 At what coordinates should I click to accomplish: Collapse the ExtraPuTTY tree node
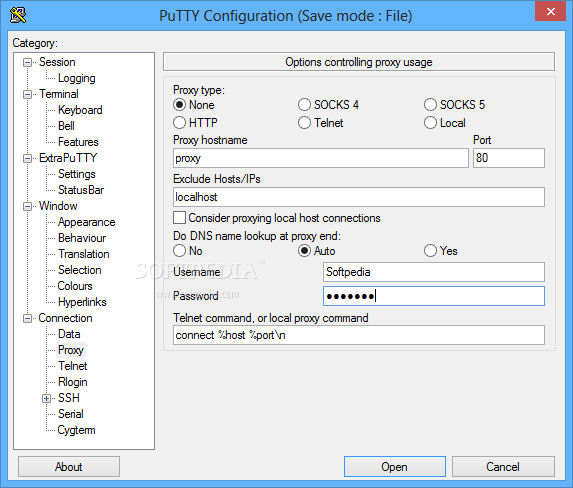tap(27, 159)
